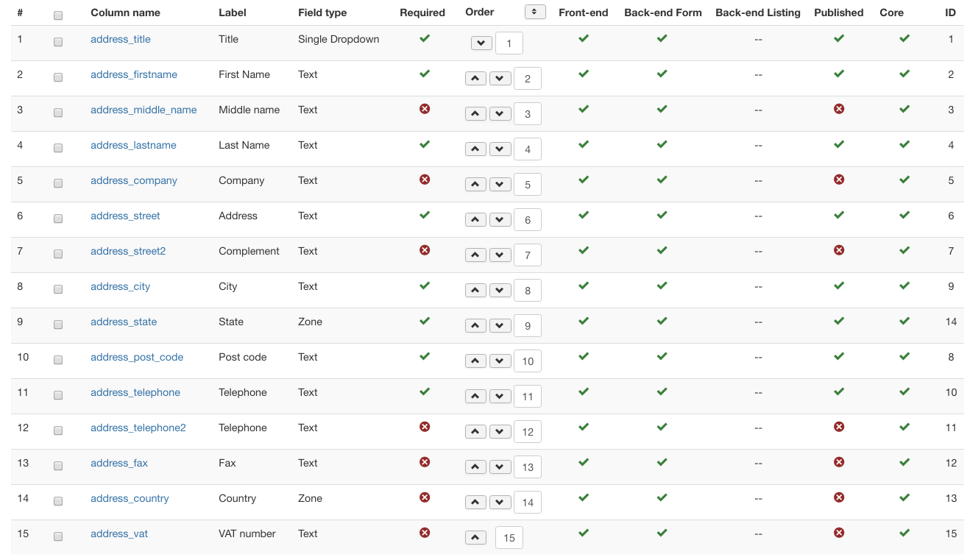Toggle Front-end check for address_street
The height and width of the screenshot is (560, 970).
(584, 215)
